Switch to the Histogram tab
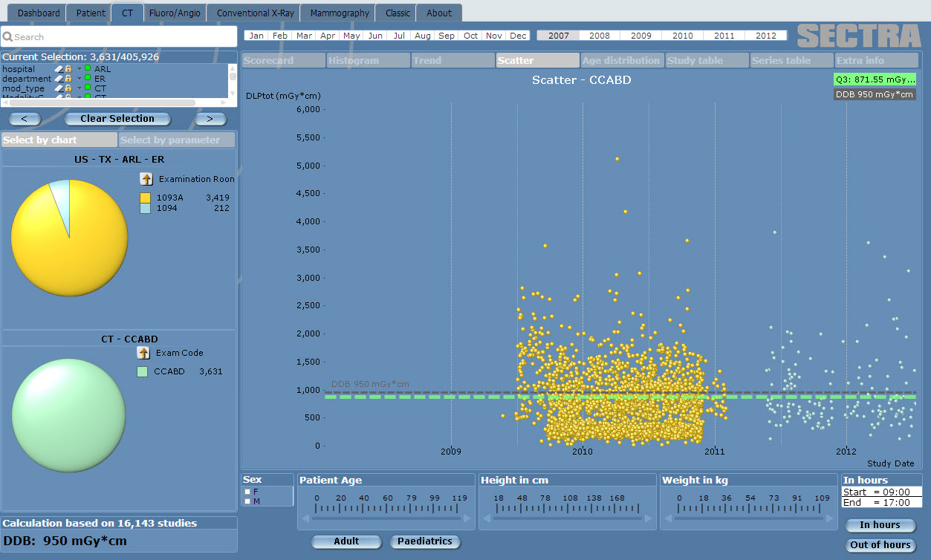This screenshot has height=560, width=931. pos(368,61)
